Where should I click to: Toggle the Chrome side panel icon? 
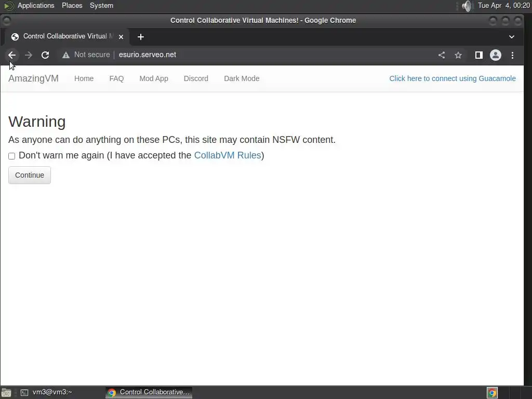click(478, 55)
